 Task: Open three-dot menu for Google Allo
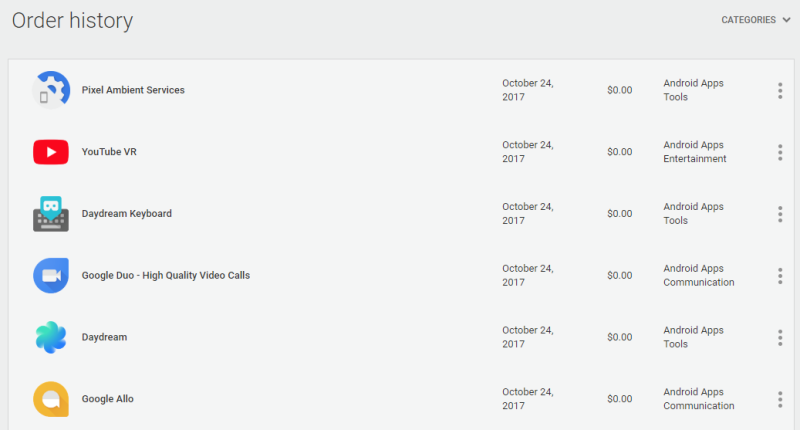pos(780,399)
